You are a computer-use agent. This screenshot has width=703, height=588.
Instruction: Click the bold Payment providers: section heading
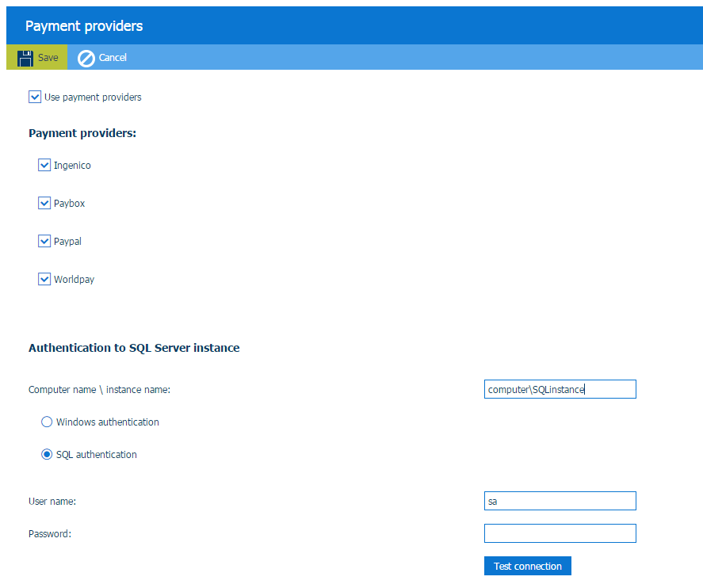point(82,133)
